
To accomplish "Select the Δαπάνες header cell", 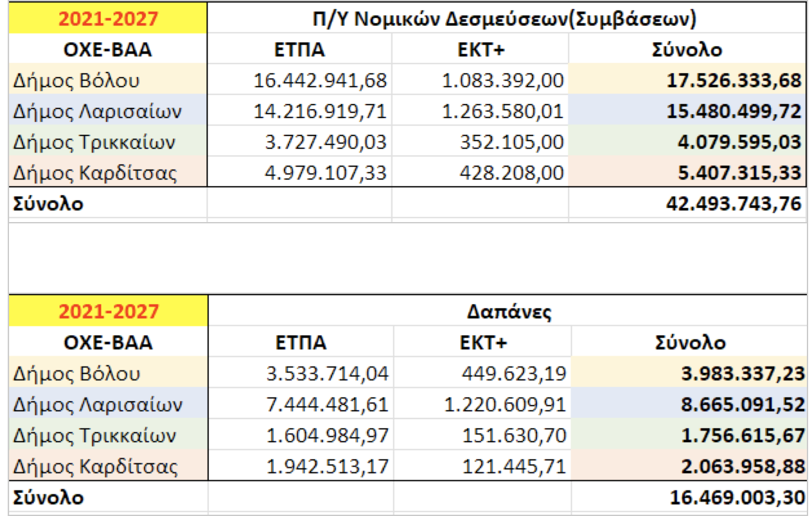I will [x=507, y=312].
